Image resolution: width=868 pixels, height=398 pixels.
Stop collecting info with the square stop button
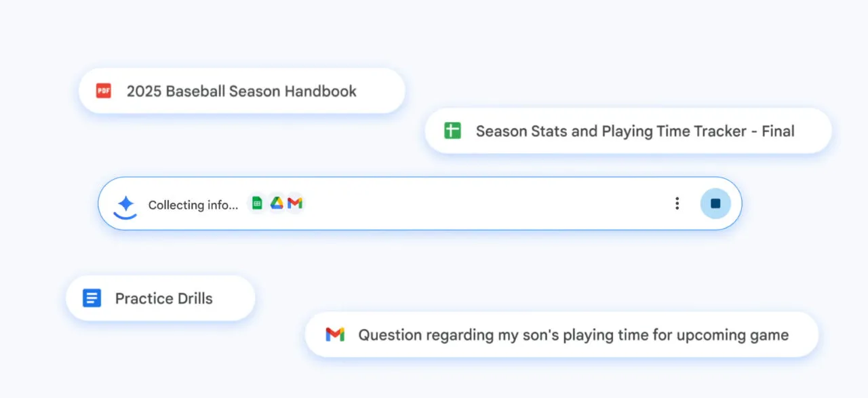pos(715,203)
